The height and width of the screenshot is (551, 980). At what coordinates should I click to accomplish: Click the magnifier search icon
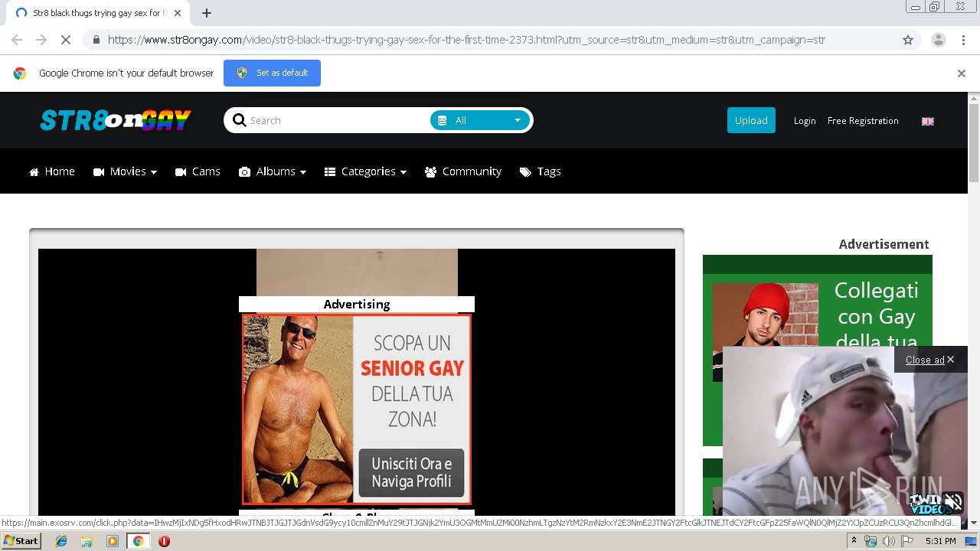coord(239,120)
